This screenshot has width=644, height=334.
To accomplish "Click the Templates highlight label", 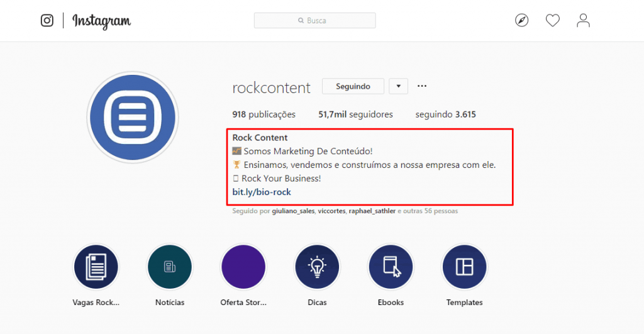I will coord(465,303).
